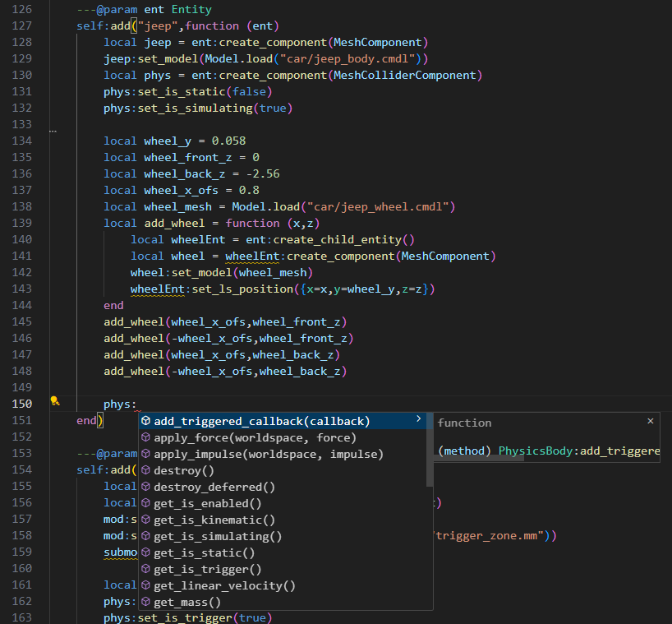
Task: Pick the get_is_kinematic() suggestion text
Action: 214,520
